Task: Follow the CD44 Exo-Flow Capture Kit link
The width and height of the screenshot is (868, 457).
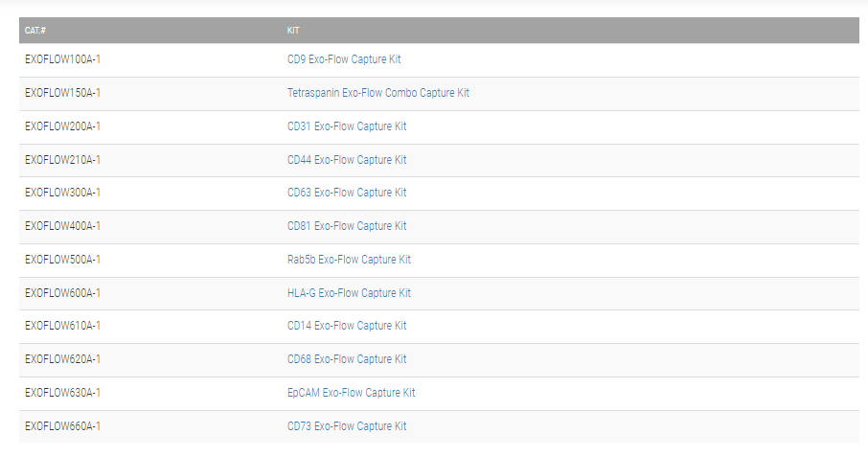Action: coord(347,160)
